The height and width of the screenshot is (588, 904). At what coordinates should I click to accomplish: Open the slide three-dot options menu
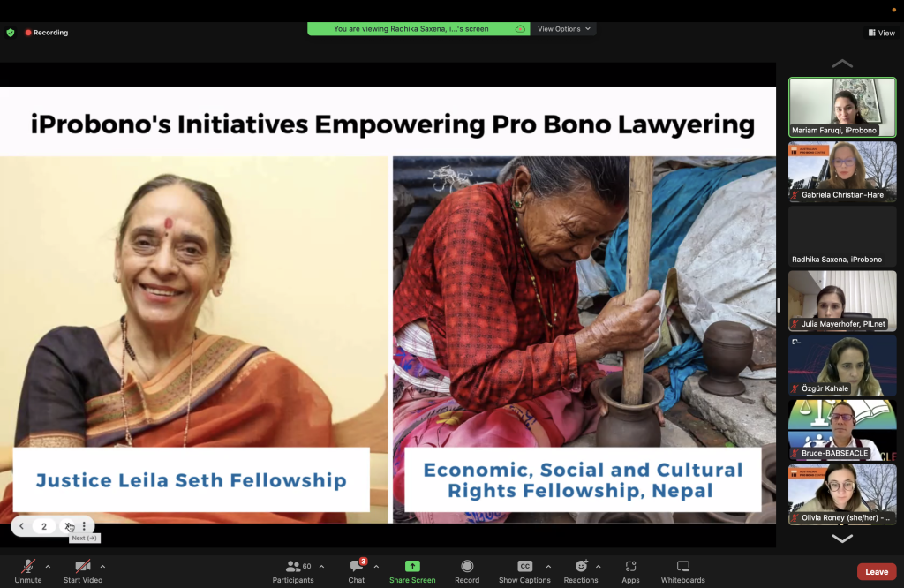[84, 526]
